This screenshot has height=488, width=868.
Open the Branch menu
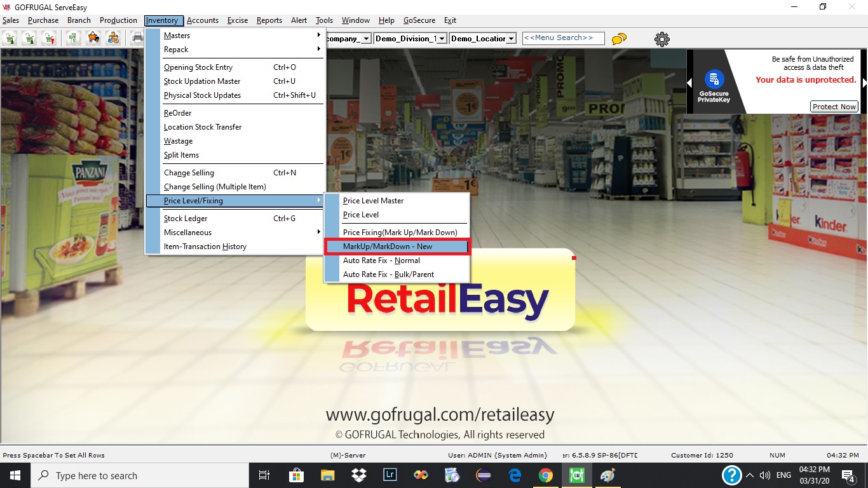point(79,20)
